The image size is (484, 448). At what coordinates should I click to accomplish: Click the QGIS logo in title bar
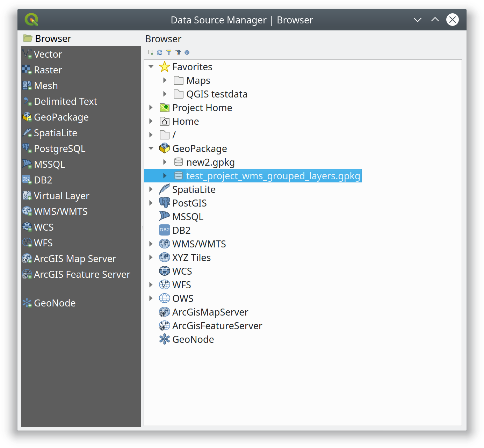point(31,20)
